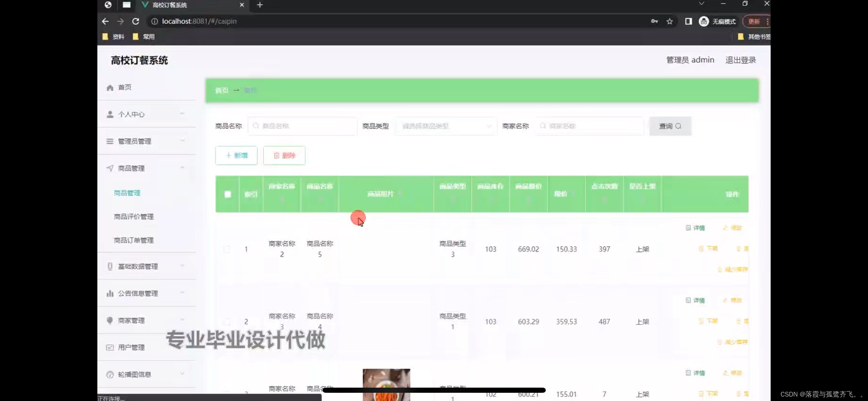Open the tab search chevron in title bar

[x=701, y=3]
